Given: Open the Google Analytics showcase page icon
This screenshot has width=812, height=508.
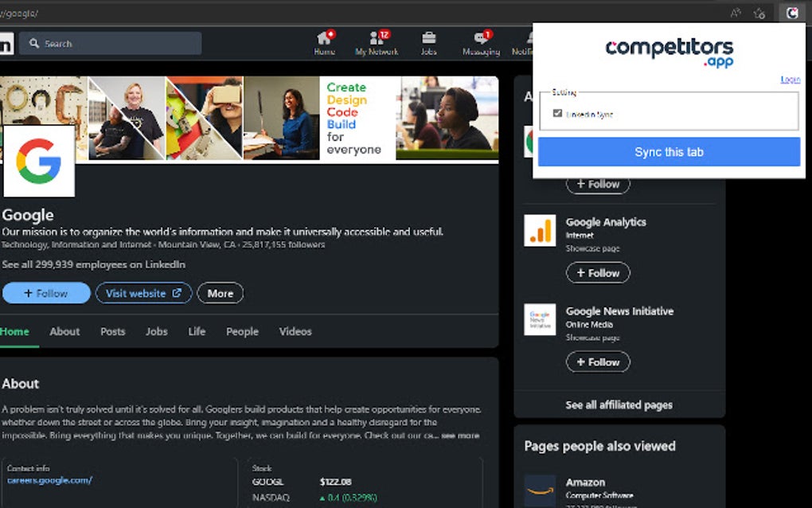Looking at the screenshot, I should point(539,230).
